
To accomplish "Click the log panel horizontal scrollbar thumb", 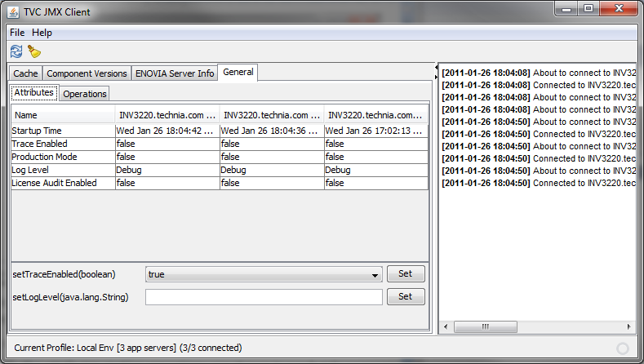I will (485, 326).
